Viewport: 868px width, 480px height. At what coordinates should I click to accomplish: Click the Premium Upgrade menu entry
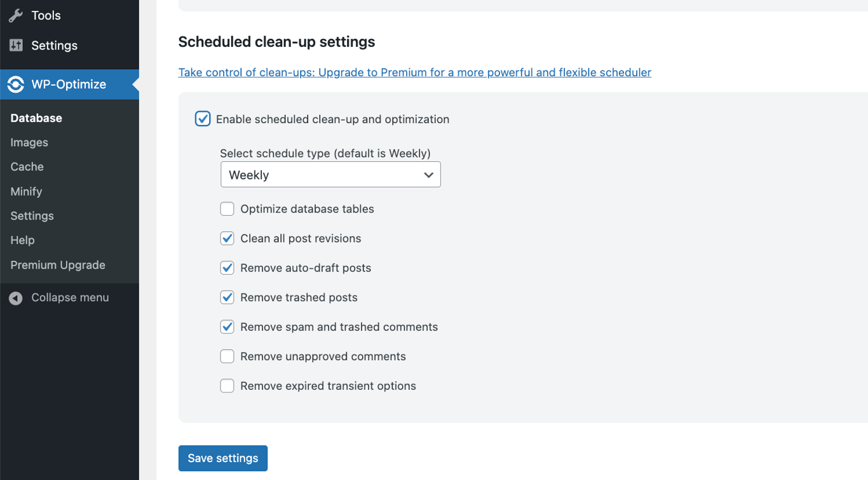coord(57,265)
